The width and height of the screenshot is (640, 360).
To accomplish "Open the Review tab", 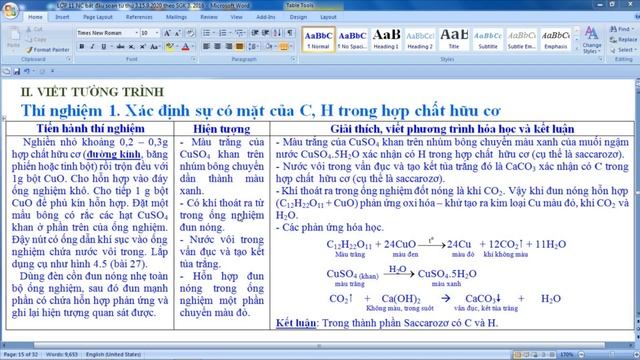I will coord(209,17).
